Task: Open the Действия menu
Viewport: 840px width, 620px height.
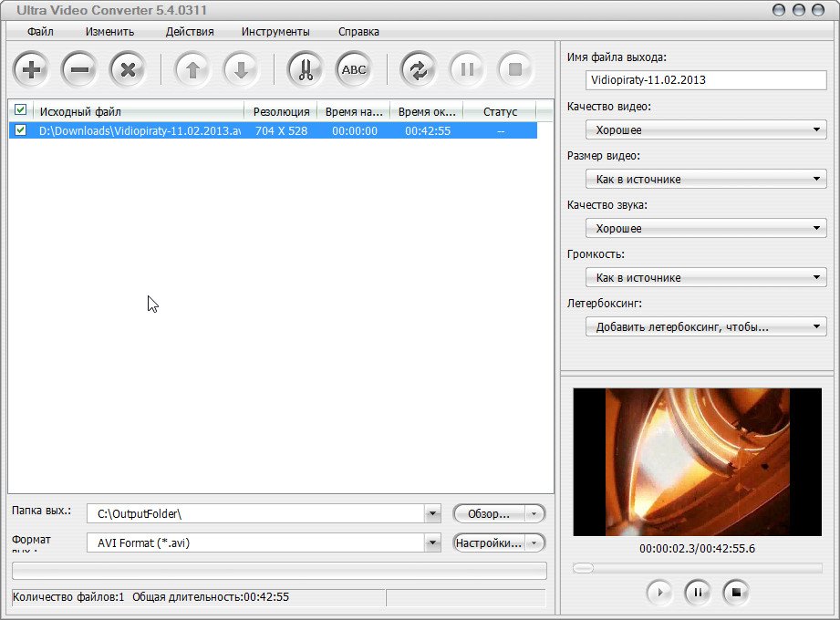Action: click(190, 32)
